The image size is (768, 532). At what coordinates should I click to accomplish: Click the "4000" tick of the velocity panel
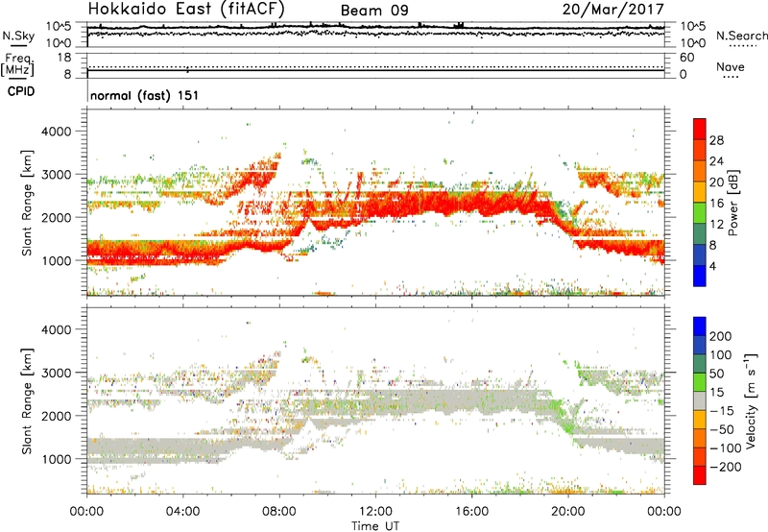coord(57,329)
